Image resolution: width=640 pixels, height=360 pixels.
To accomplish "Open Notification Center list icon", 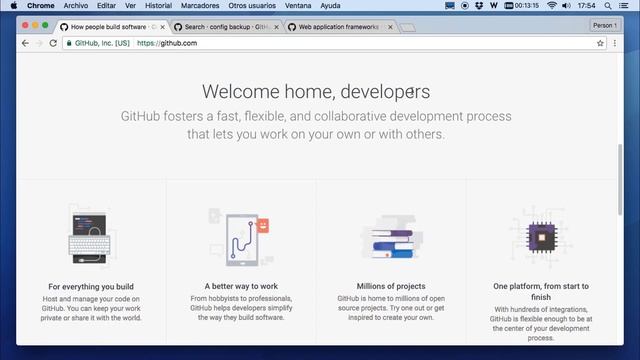I will tap(623, 6).
